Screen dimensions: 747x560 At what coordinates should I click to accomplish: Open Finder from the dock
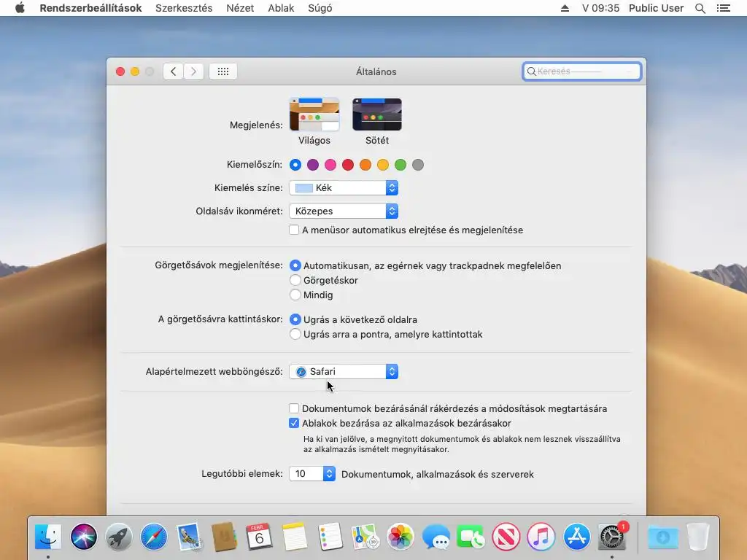48,537
